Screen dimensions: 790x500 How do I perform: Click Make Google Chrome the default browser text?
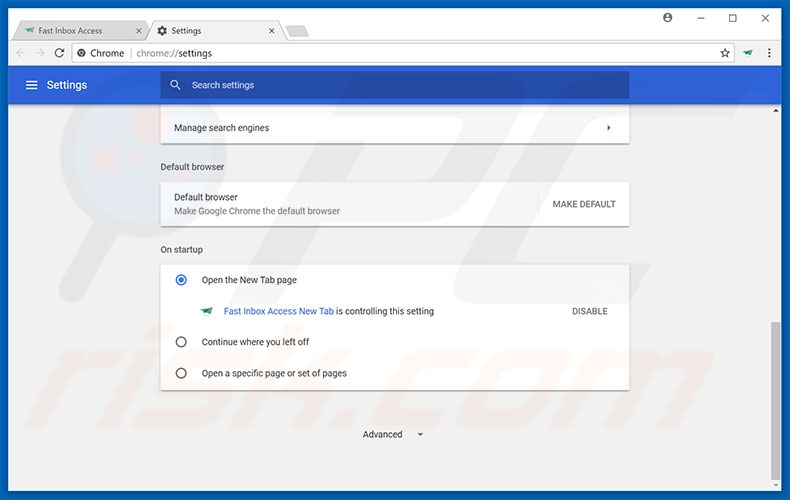click(x=257, y=211)
